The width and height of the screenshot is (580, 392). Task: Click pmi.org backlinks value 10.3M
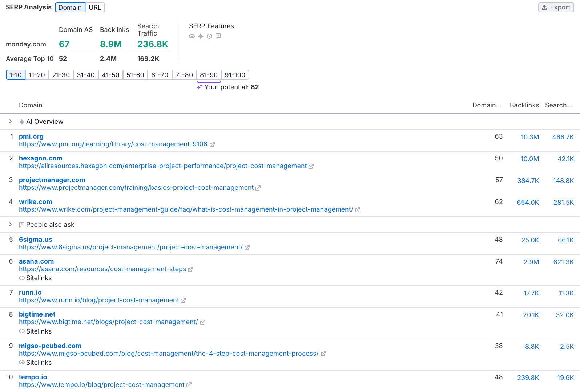(x=530, y=137)
